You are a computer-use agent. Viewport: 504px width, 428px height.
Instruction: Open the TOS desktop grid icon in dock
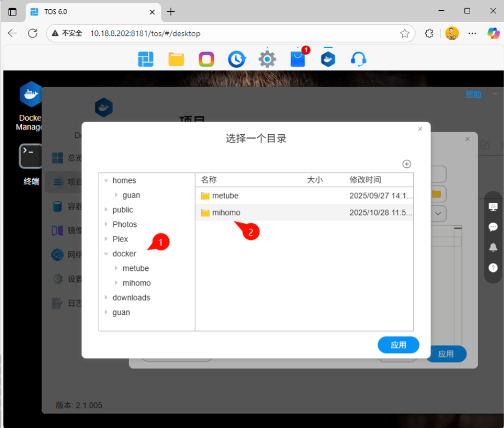tap(146, 60)
